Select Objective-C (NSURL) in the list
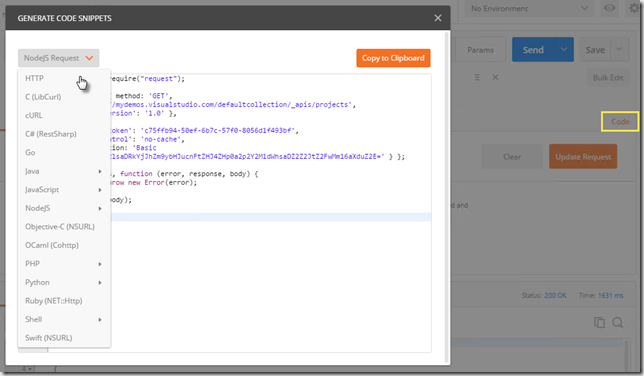 pos(64,226)
